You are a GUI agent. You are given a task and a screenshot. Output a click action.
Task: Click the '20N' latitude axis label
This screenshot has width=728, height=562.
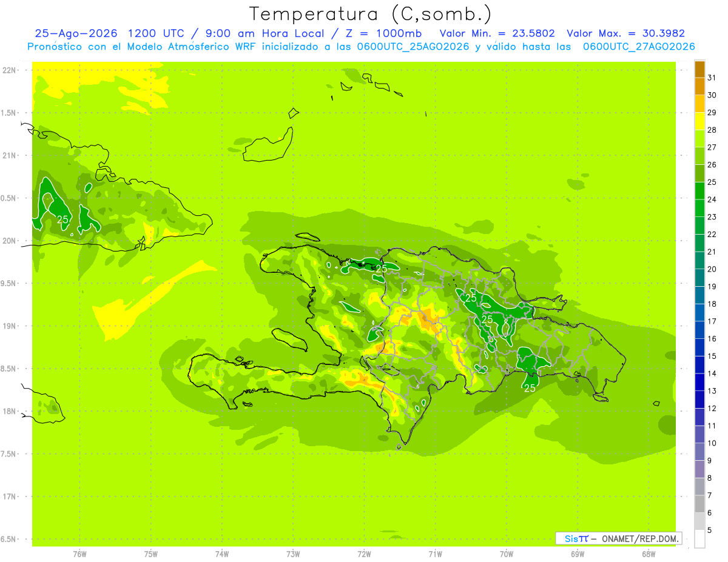9,241
